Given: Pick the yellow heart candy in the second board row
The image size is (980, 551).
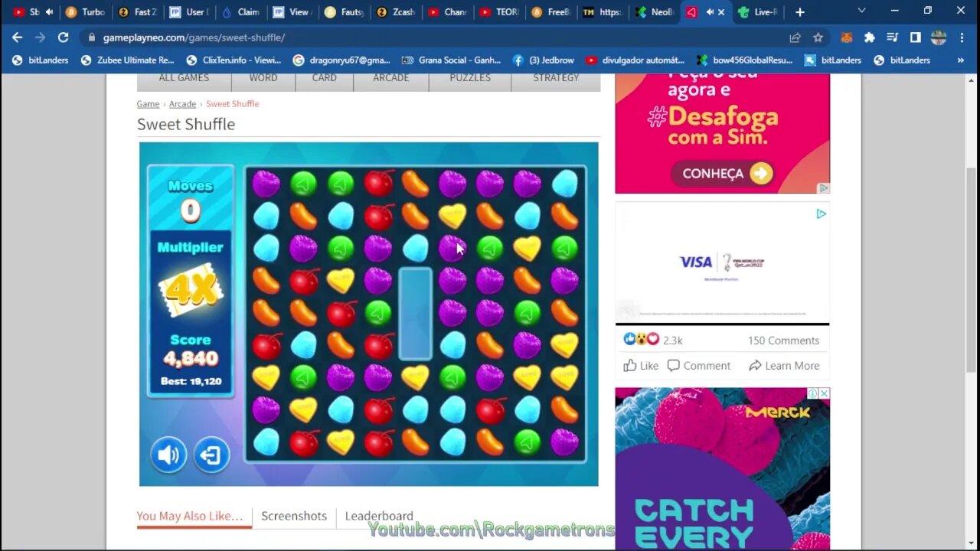Looking at the screenshot, I should (x=452, y=216).
